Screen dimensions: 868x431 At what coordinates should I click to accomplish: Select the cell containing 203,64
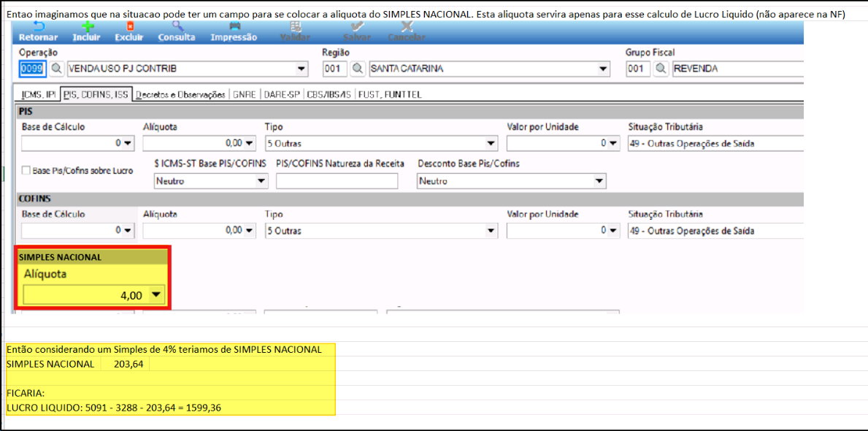126,364
